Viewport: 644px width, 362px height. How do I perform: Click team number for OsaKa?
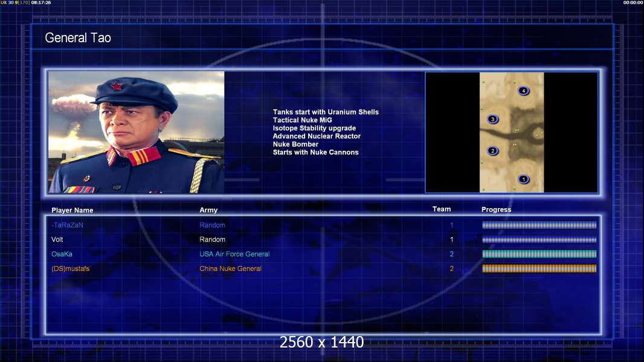click(x=451, y=254)
